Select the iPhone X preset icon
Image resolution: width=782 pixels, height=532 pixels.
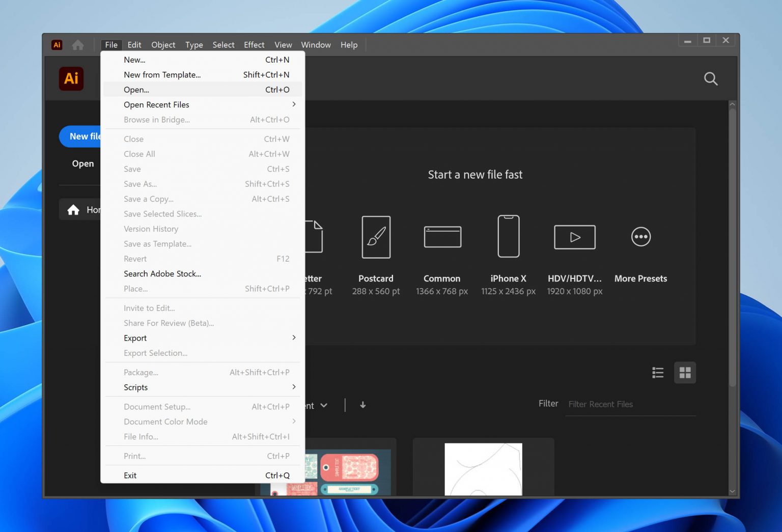pyautogui.click(x=508, y=237)
